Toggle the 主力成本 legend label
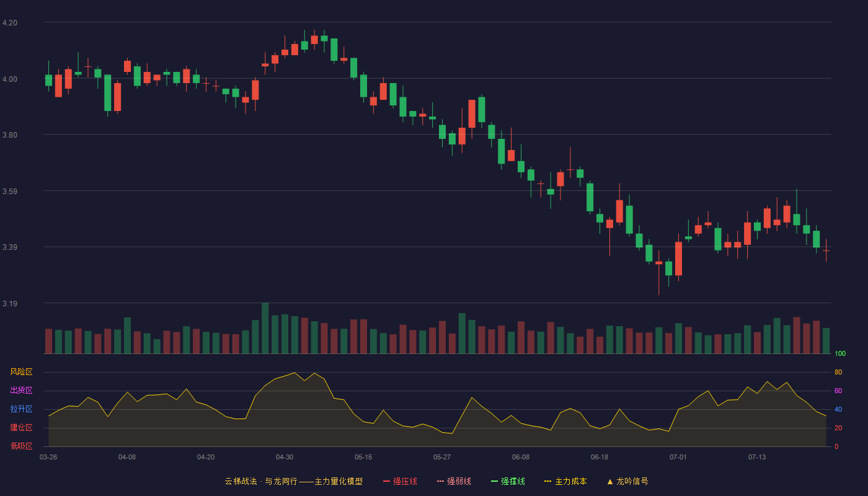868x496 pixels. (x=570, y=481)
